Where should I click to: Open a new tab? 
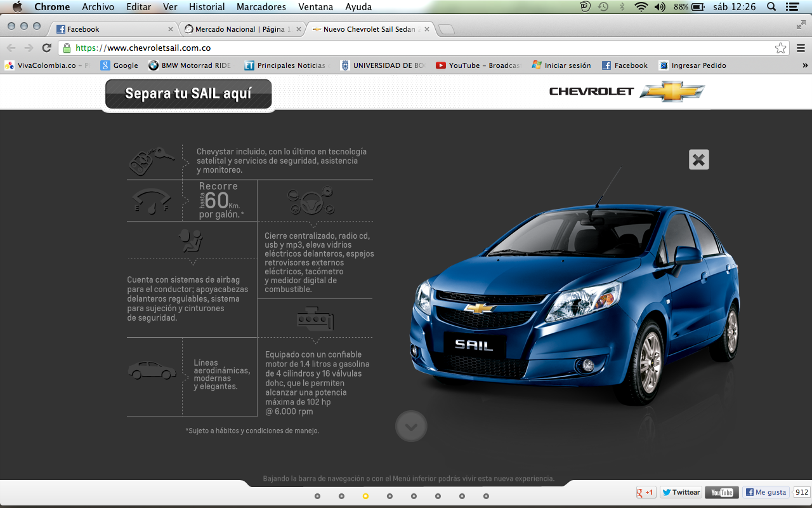coord(447,29)
